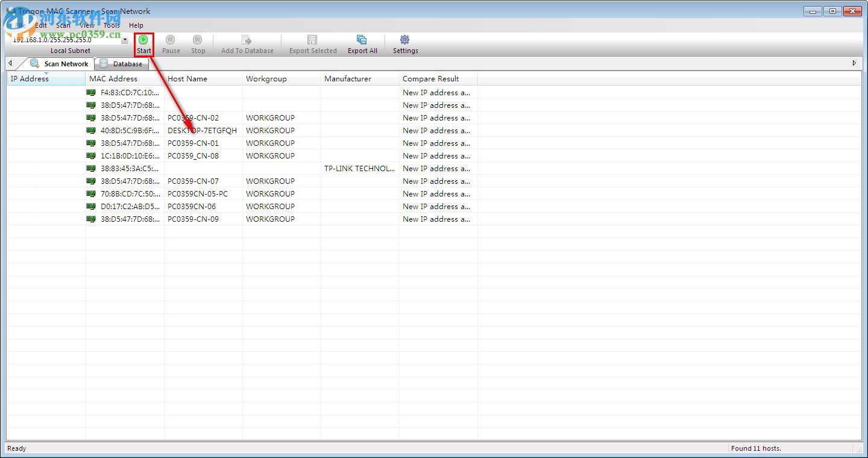The width and height of the screenshot is (868, 458).
Task: Select host name PC0359-CN-02
Action: 193,118
